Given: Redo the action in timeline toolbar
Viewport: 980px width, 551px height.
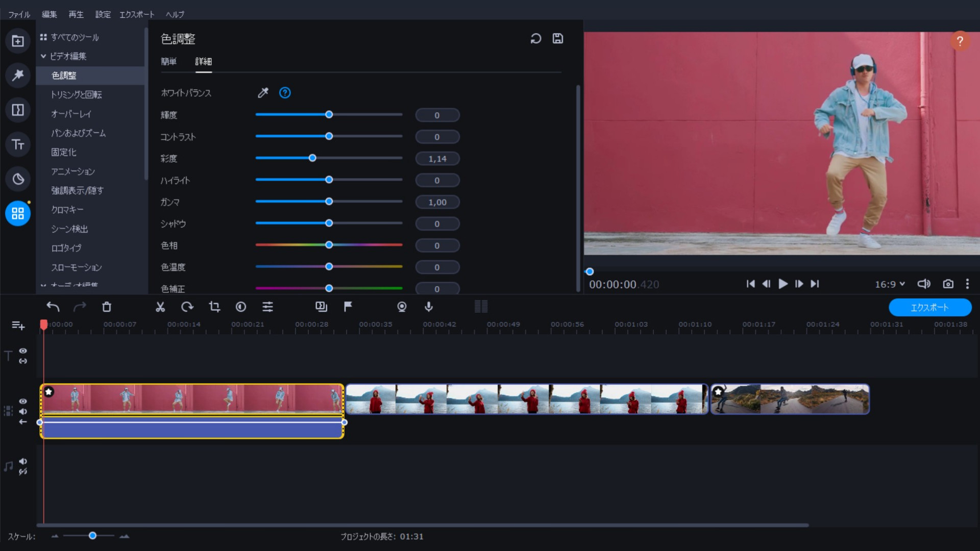Looking at the screenshot, I should (80, 307).
